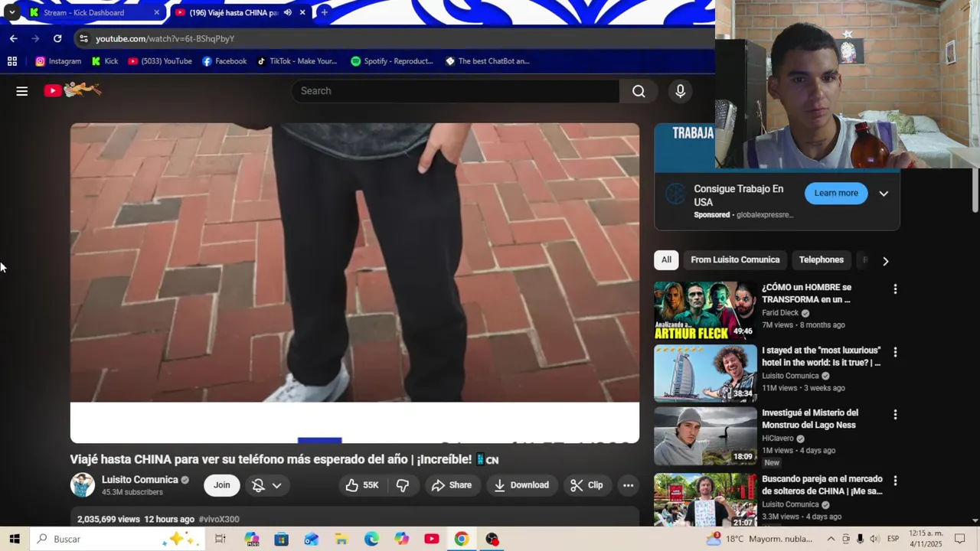Reload the page
980x551 pixels.
pyautogui.click(x=57, y=38)
